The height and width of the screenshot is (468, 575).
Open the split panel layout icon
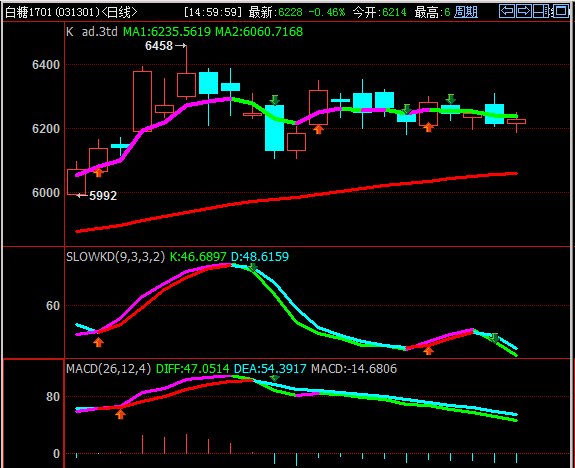click(541, 11)
